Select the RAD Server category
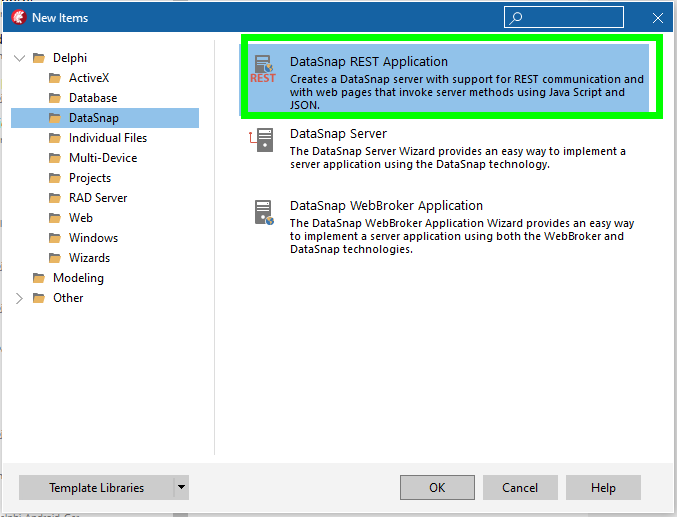The width and height of the screenshot is (677, 517). click(x=98, y=198)
